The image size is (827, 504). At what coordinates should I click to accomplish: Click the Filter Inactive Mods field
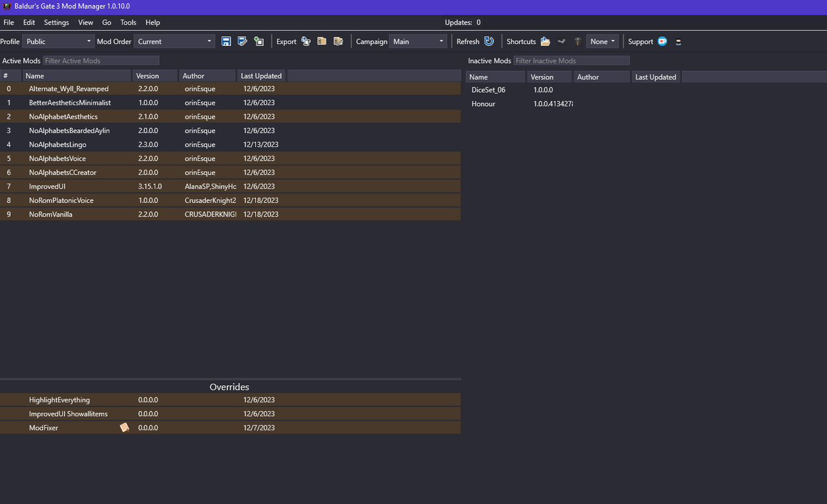pyautogui.click(x=571, y=61)
